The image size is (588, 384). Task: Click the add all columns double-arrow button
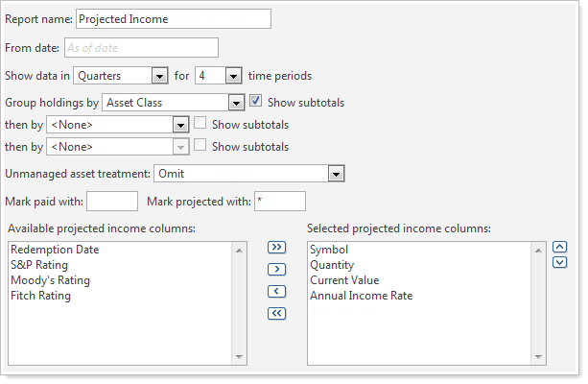coord(278,248)
